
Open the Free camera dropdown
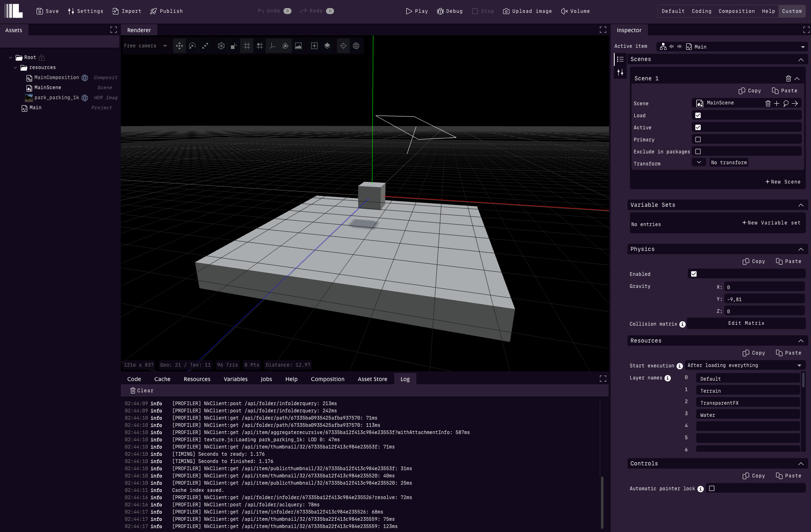pyautogui.click(x=145, y=46)
